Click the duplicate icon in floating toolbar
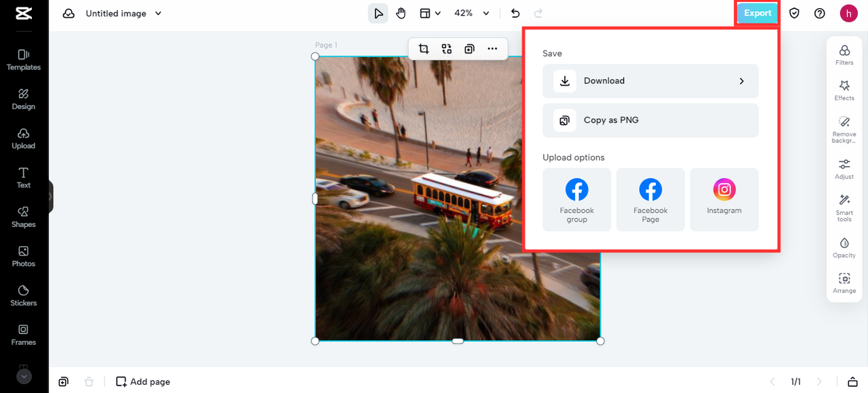Image resolution: width=868 pixels, height=393 pixels. [469, 49]
